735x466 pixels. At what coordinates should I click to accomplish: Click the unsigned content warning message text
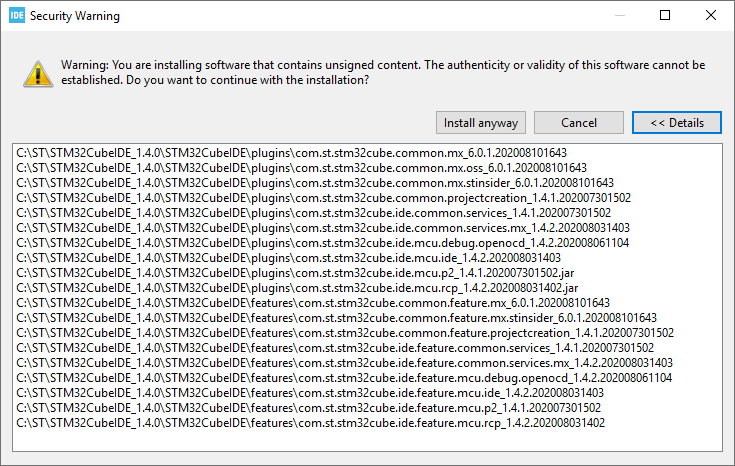click(x=383, y=72)
